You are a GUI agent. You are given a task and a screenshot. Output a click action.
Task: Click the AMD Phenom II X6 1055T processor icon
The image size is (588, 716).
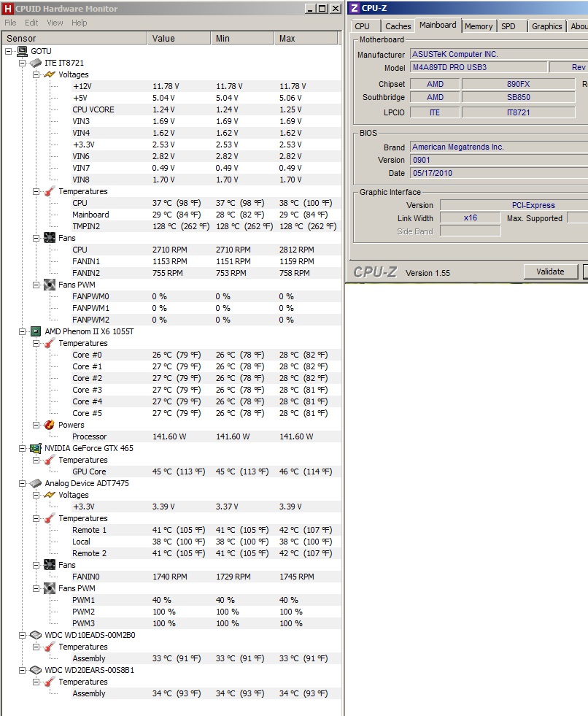pos(36,331)
